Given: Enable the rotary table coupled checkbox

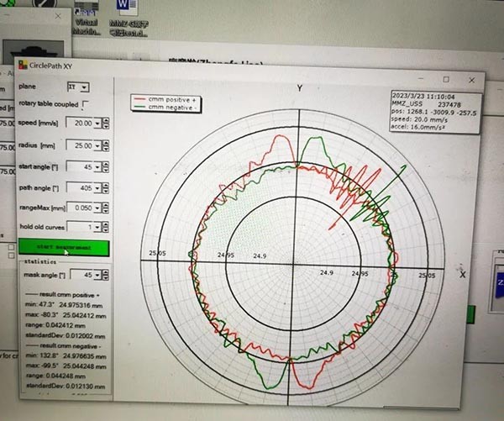Looking at the screenshot, I should (x=86, y=104).
